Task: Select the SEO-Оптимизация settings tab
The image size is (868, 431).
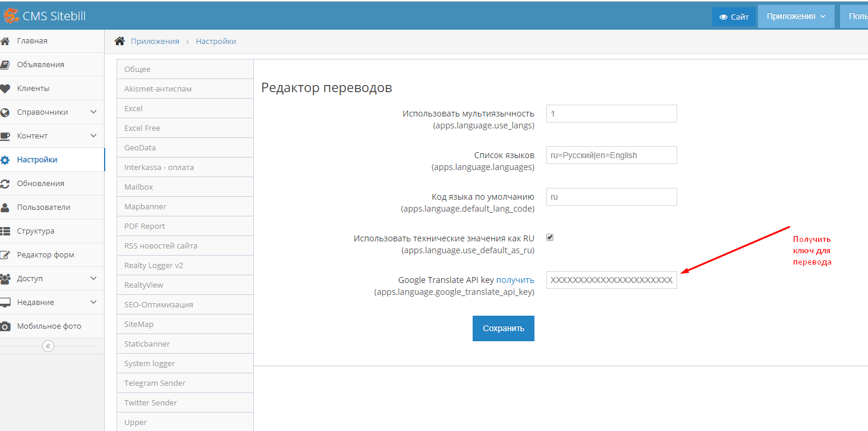Action: pyautogui.click(x=185, y=304)
